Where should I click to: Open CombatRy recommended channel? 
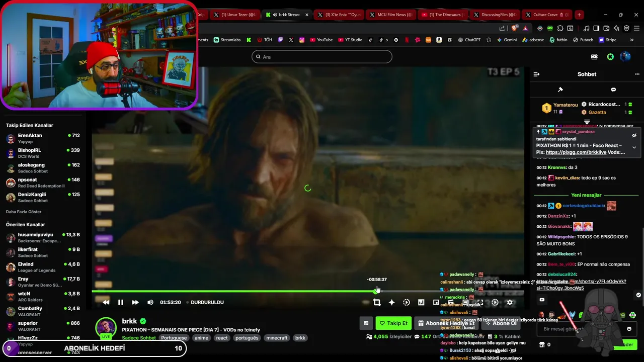coord(43,311)
